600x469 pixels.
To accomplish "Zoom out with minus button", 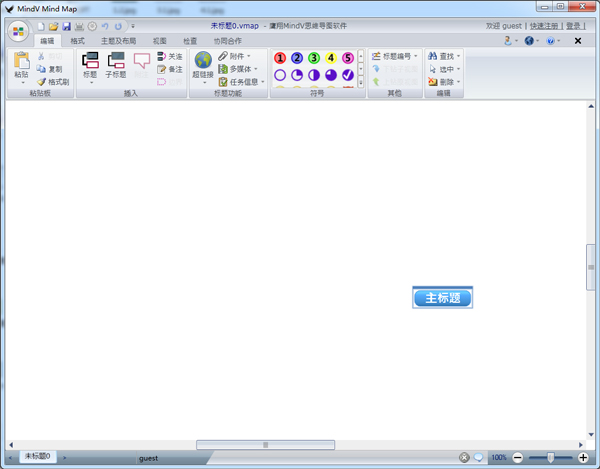I will [517, 457].
